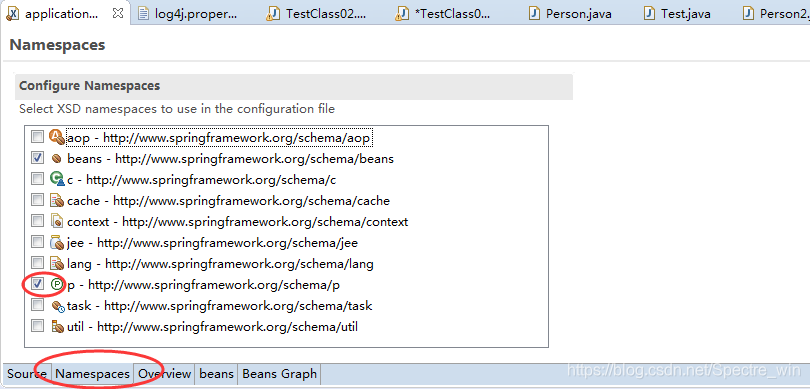Click the Test.java file icon

coord(650,14)
